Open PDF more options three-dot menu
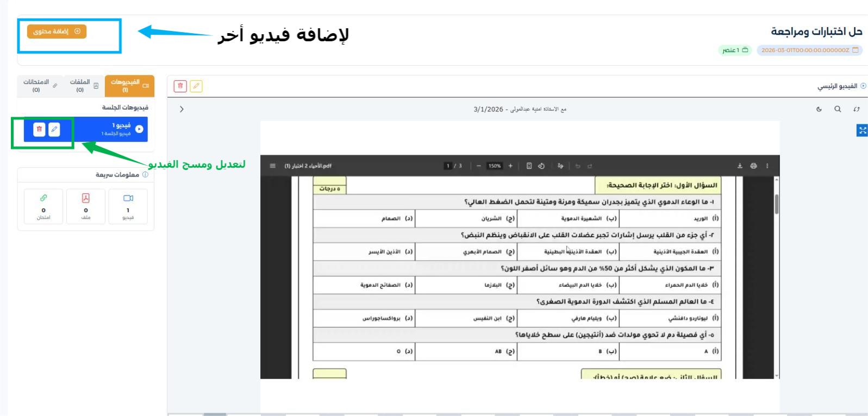The width and height of the screenshot is (868, 416). (767, 166)
